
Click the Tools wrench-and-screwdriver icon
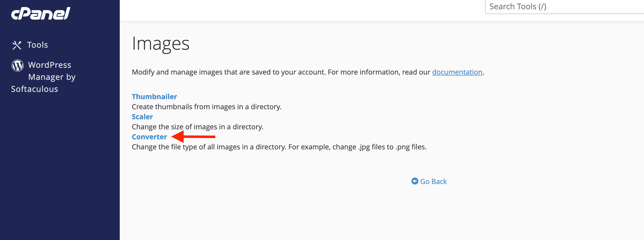[x=17, y=45]
